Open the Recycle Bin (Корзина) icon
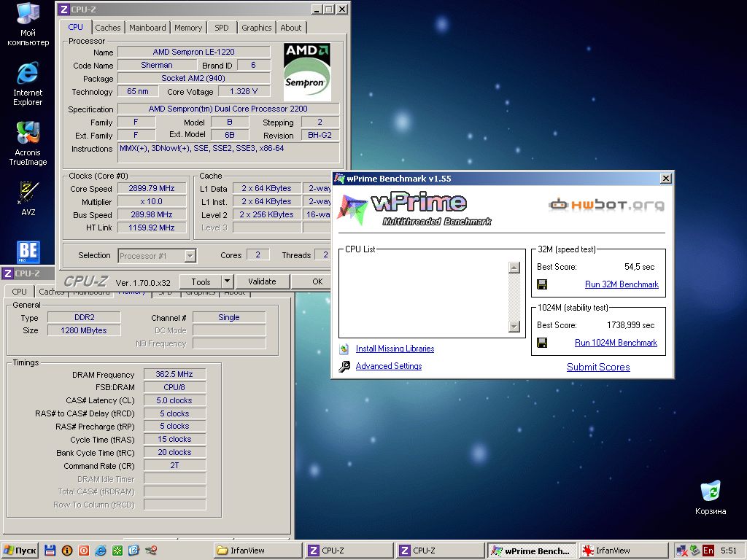 [711, 498]
